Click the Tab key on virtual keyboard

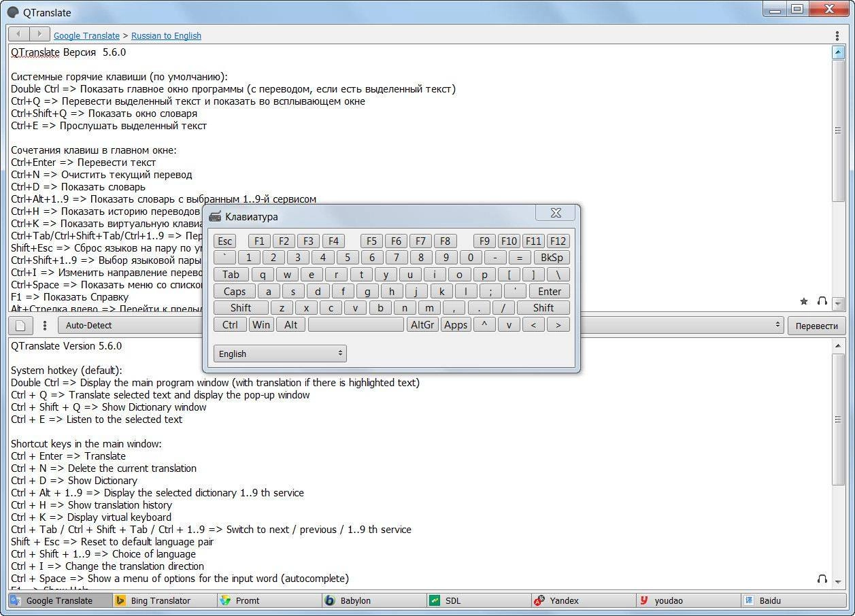pos(231,274)
